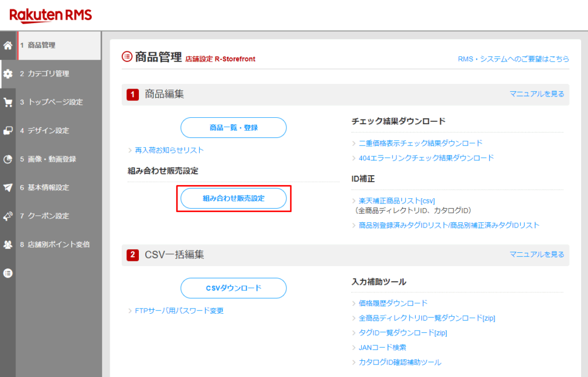
Task: Click the 入力補助ツール heading
Action: (x=379, y=282)
